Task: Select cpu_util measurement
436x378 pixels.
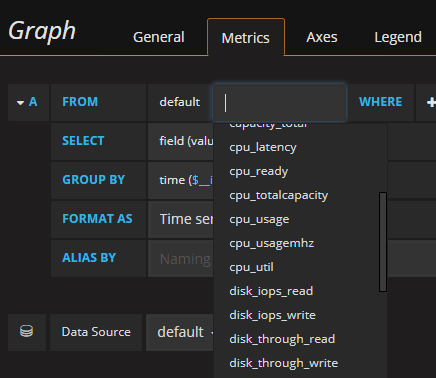Action: click(251, 267)
